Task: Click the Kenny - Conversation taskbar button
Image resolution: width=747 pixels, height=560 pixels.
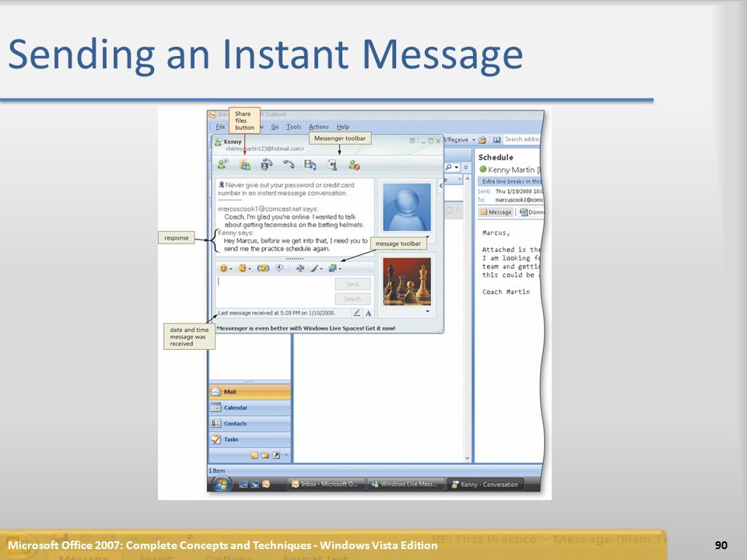Action: 485,485
